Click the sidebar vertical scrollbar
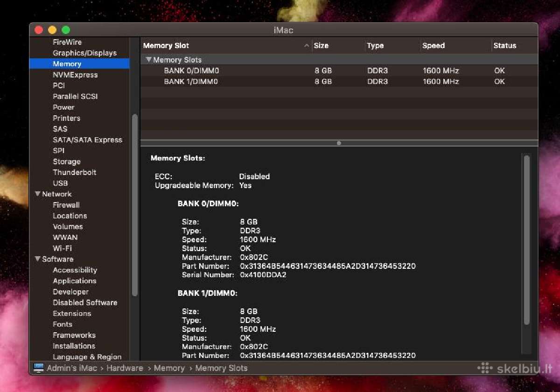The width and height of the screenshot is (560, 392). 135,204
